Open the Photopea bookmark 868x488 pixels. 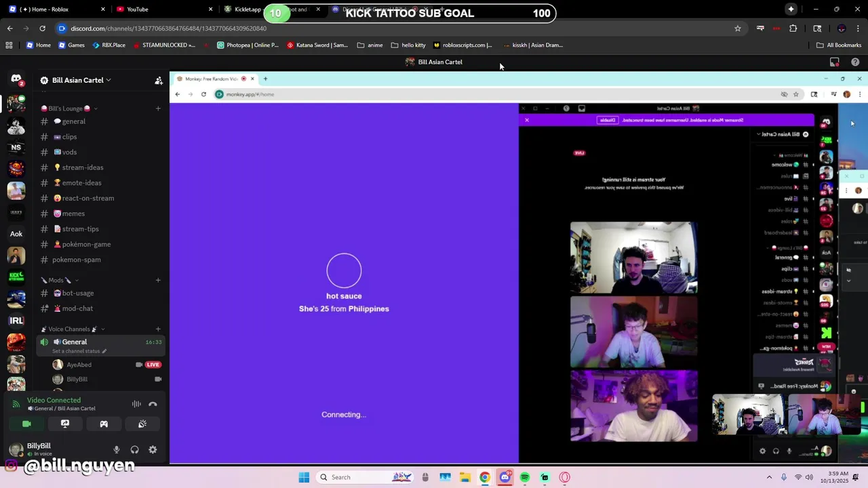pos(248,45)
